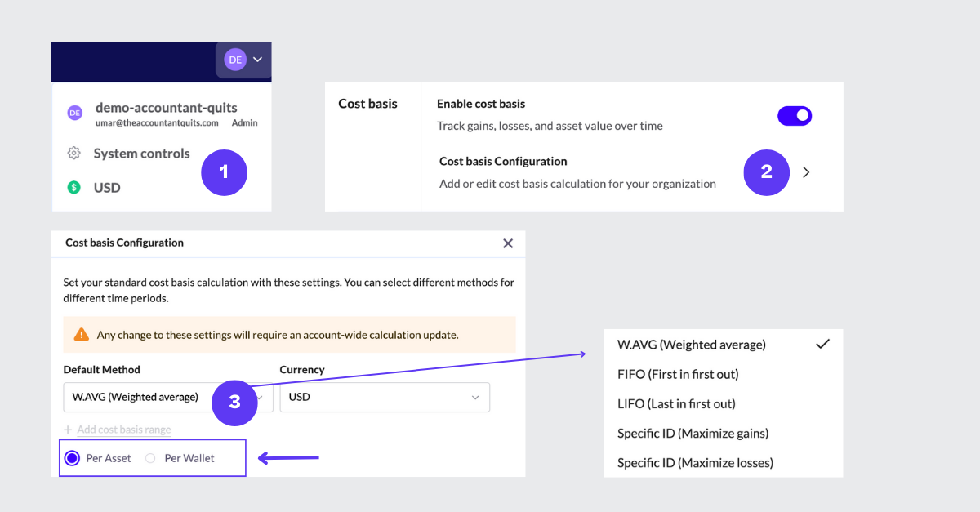This screenshot has height=512, width=980.
Task: Open the Default Method dropdown
Action: (x=168, y=397)
